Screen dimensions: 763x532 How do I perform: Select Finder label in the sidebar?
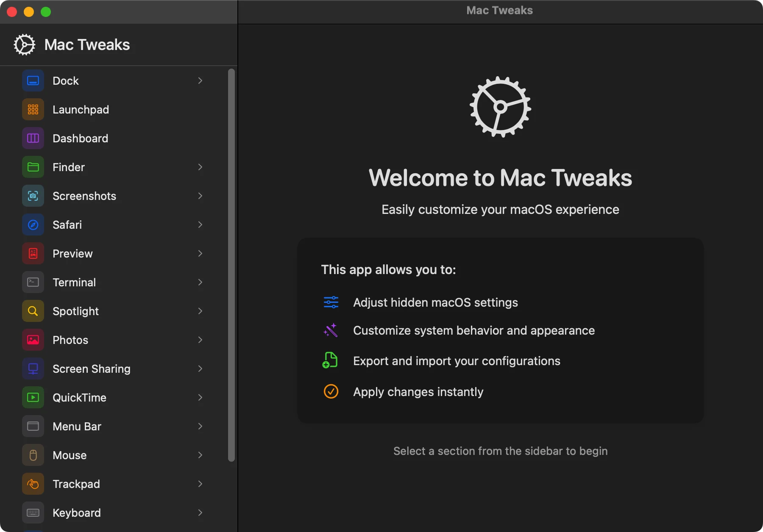[69, 167]
